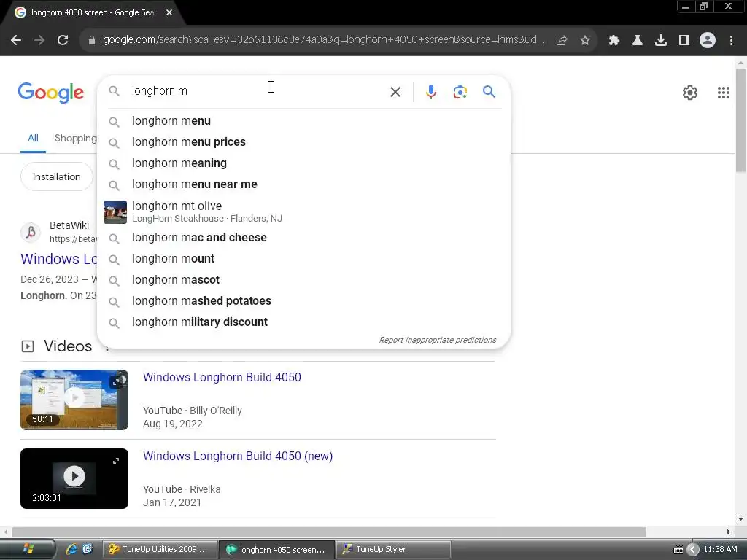Image resolution: width=747 pixels, height=560 pixels.
Task: Play the 50:11 video thumbnail
Action: [74, 400]
